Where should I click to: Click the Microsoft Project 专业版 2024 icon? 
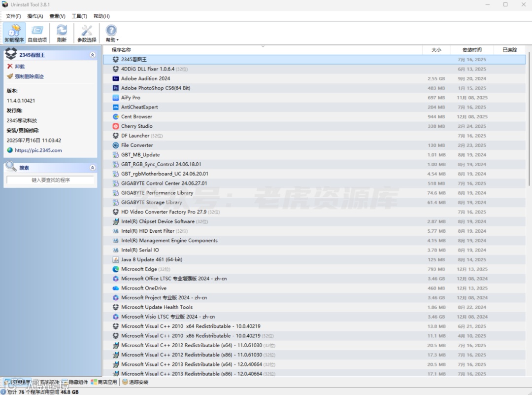tap(116, 297)
